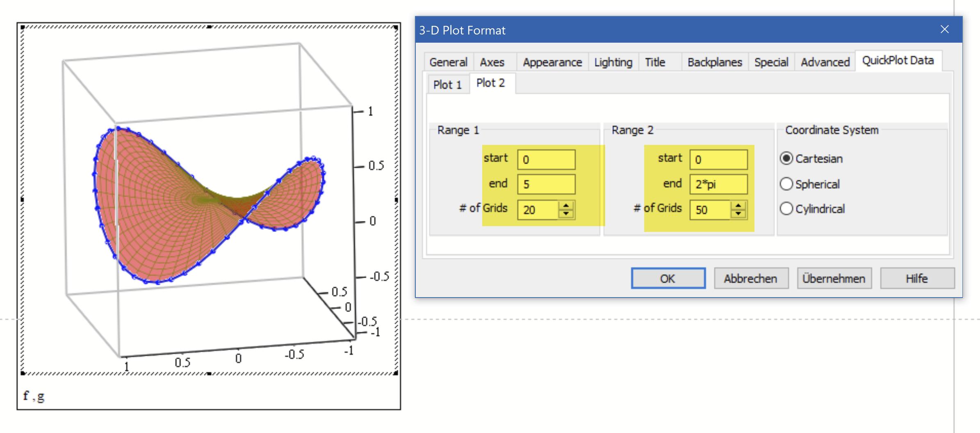This screenshot has height=433, width=980.
Task: Select the Cylindrical coordinate system
Action: coord(786,208)
